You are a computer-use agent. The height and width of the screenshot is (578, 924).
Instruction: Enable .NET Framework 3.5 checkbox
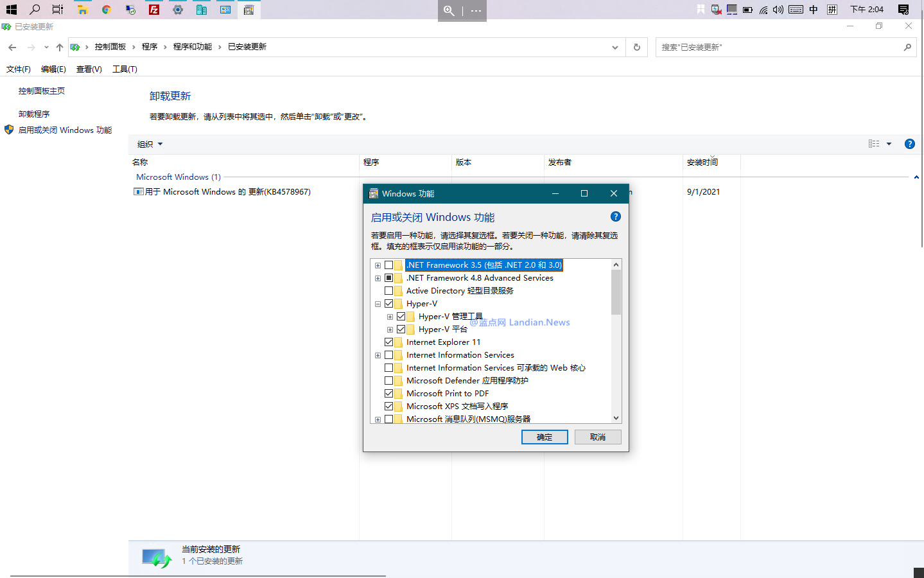point(388,265)
